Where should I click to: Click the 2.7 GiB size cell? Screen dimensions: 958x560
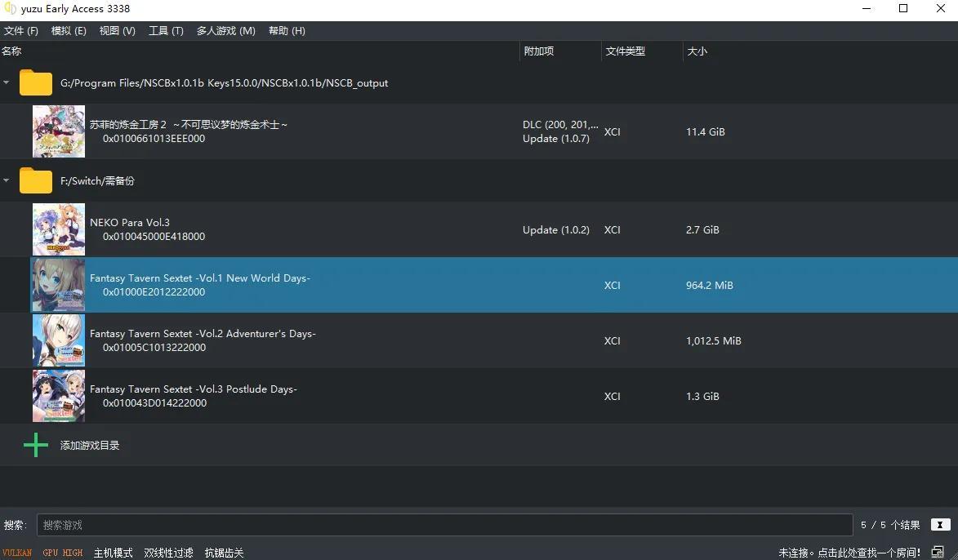point(702,230)
